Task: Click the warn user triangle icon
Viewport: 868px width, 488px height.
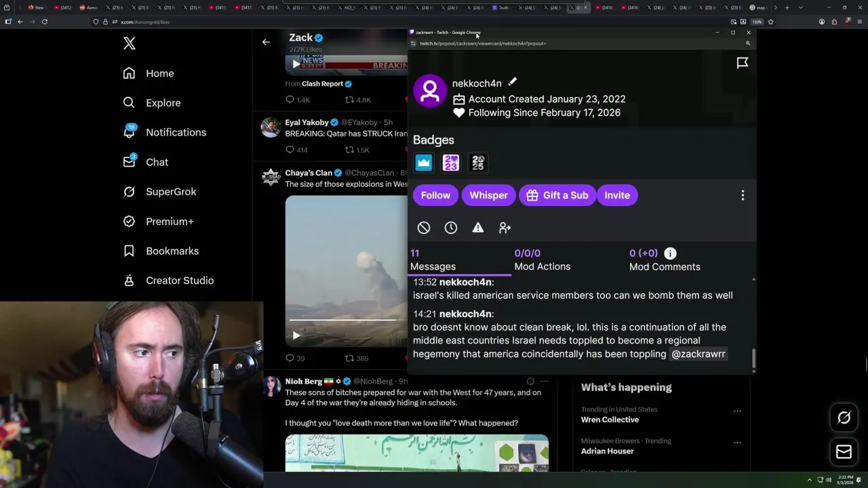Action: (478, 228)
